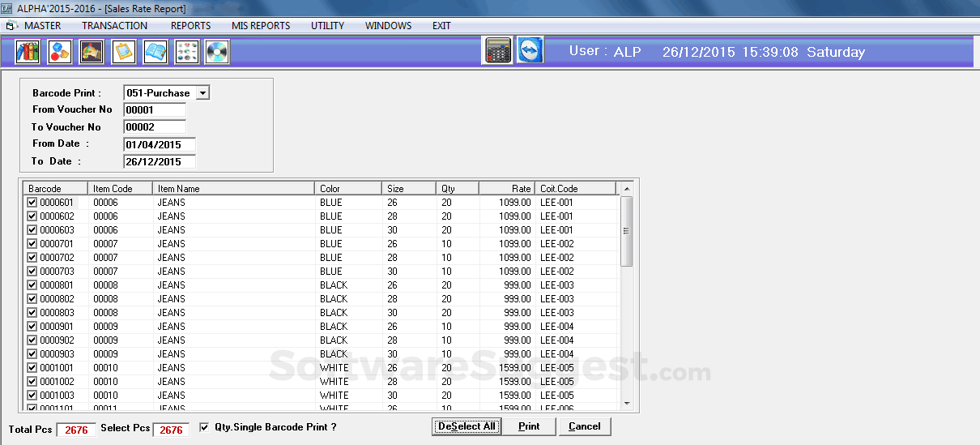Open the handshake toolbar icon
The image size is (980, 445).
coord(92,52)
